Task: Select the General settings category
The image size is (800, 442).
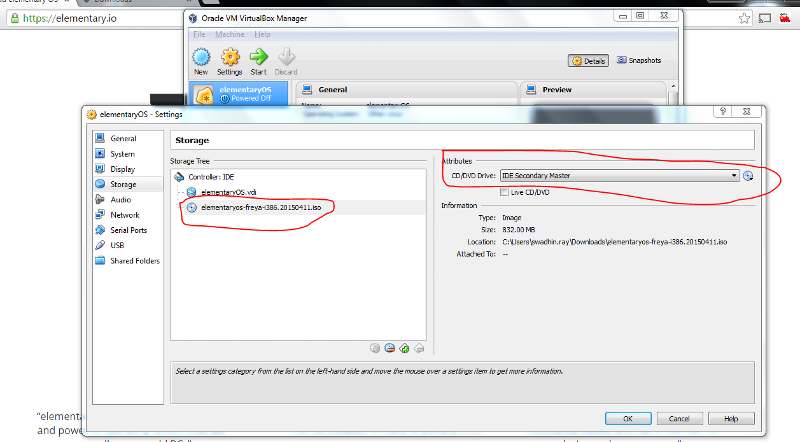Action: pos(128,138)
